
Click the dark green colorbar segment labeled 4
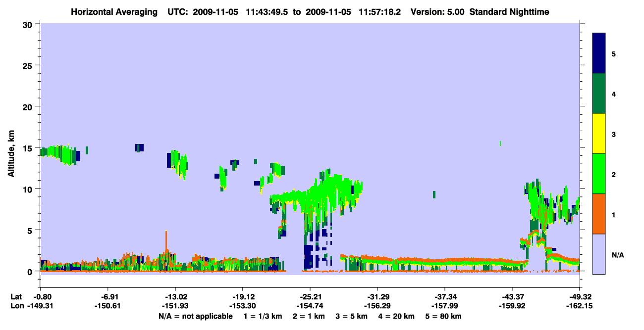(x=599, y=94)
